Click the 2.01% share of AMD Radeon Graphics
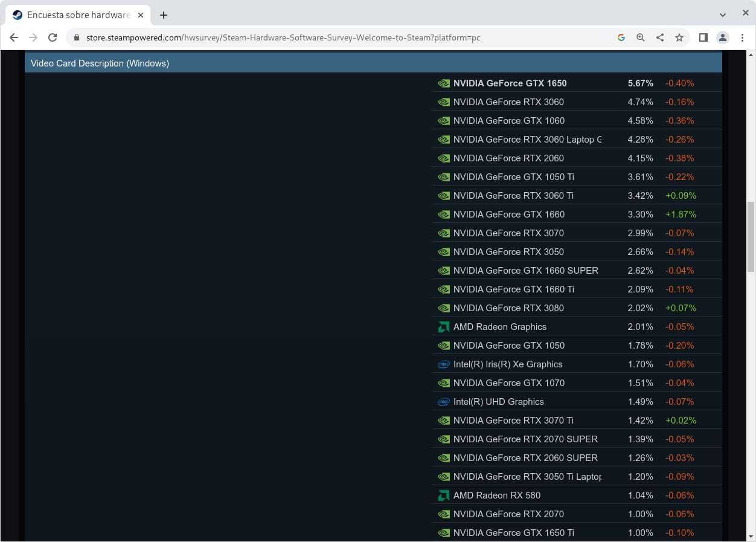Image resolution: width=756 pixels, height=542 pixels. coord(641,327)
